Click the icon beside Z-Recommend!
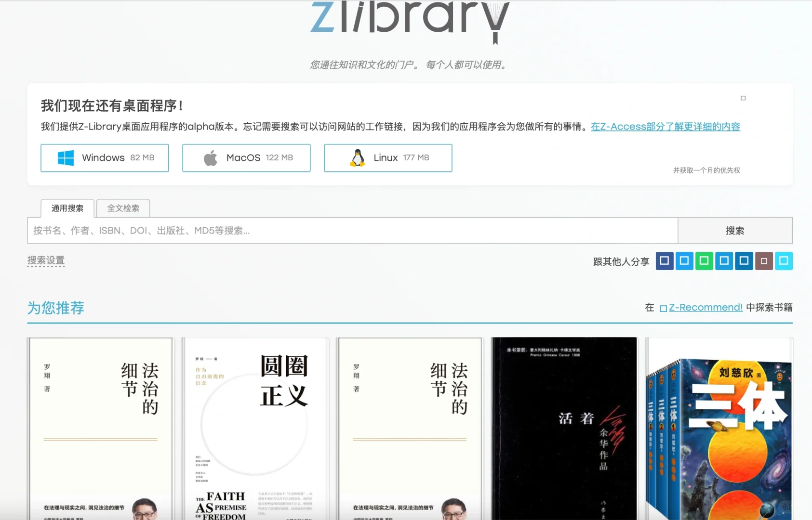 click(x=663, y=308)
